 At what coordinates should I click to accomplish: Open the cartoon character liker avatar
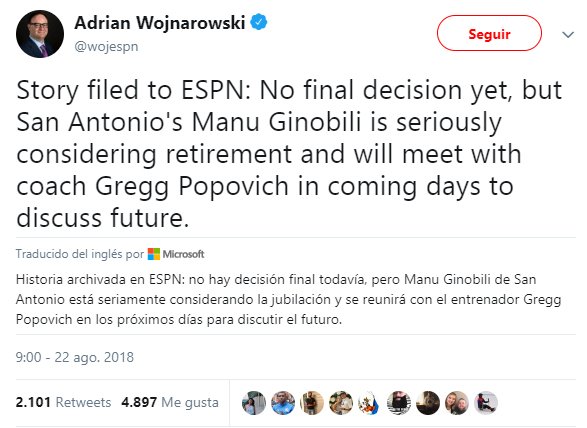point(369,403)
